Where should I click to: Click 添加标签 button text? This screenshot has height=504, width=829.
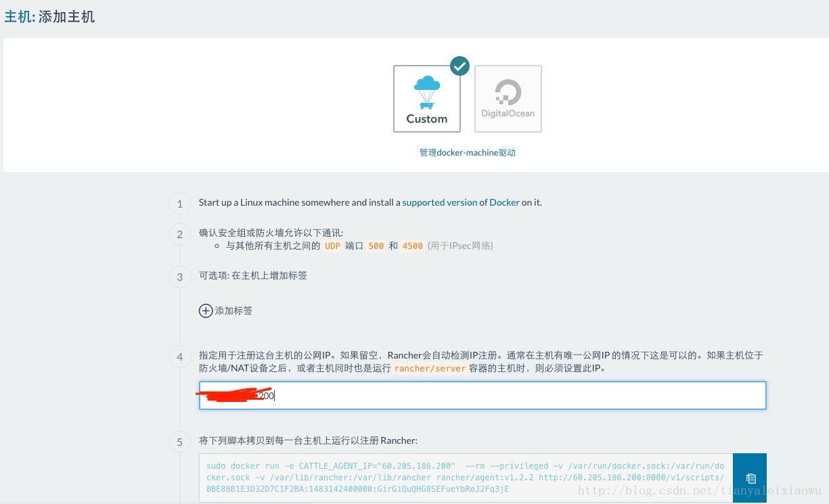[233, 311]
